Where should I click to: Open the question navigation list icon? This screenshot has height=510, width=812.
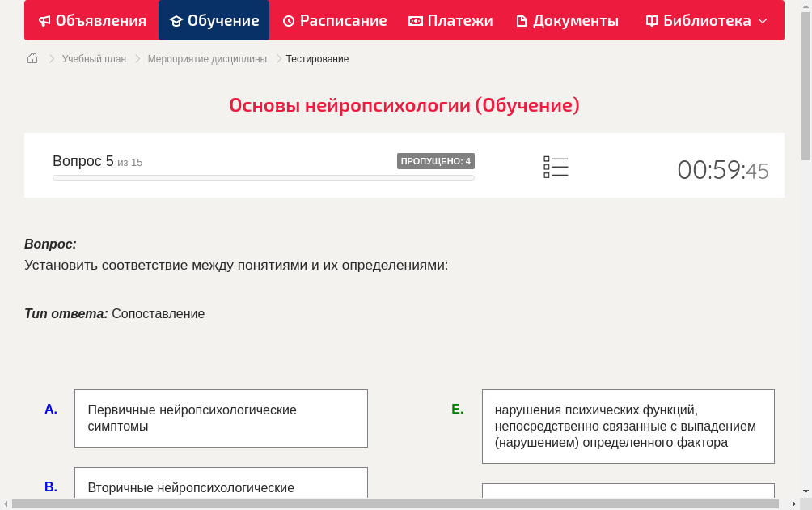coord(556,166)
